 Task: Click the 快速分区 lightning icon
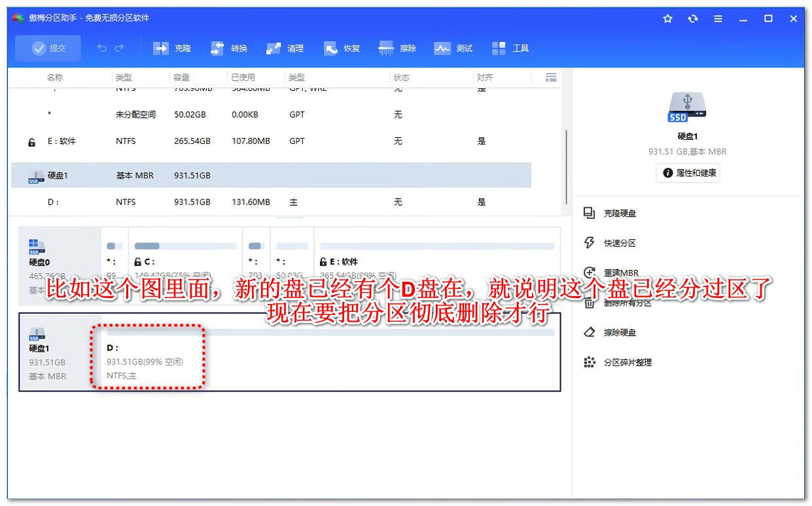pyautogui.click(x=589, y=243)
